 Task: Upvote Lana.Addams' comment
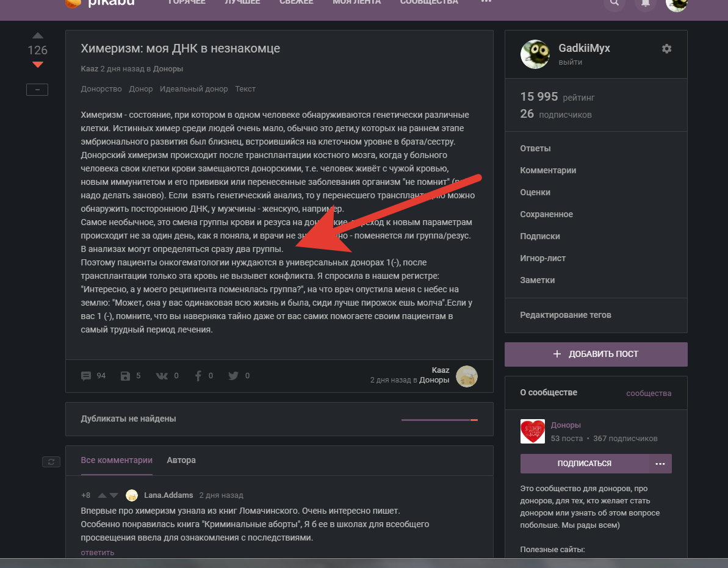point(102,495)
